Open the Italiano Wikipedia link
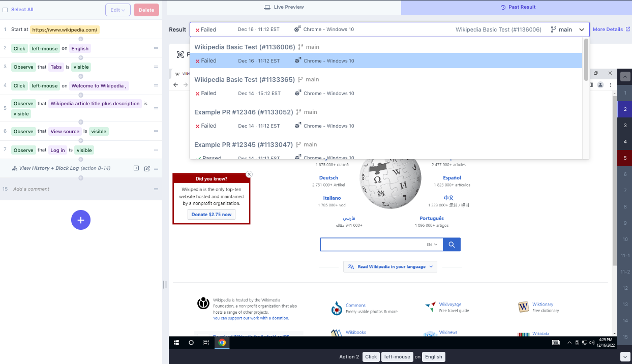Image resolution: width=632 pixels, height=364 pixels. [332, 198]
